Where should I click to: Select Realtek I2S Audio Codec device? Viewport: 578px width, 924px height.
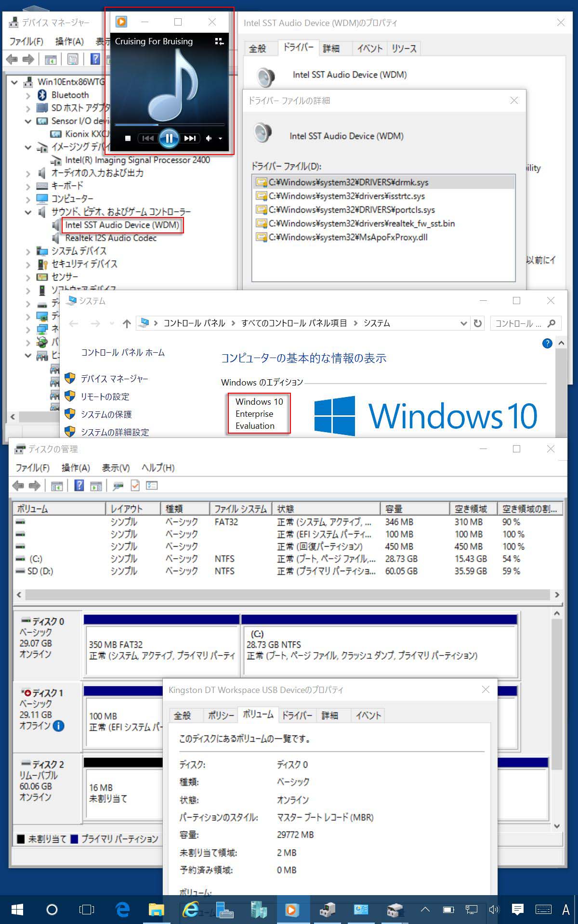[x=111, y=238]
